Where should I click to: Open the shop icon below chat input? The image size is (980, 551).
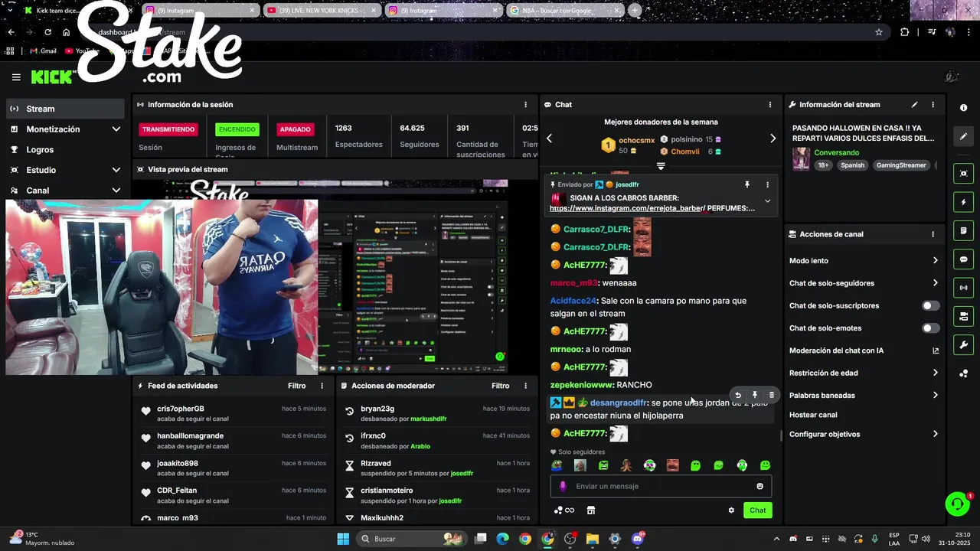pyautogui.click(x=591, y=510)
